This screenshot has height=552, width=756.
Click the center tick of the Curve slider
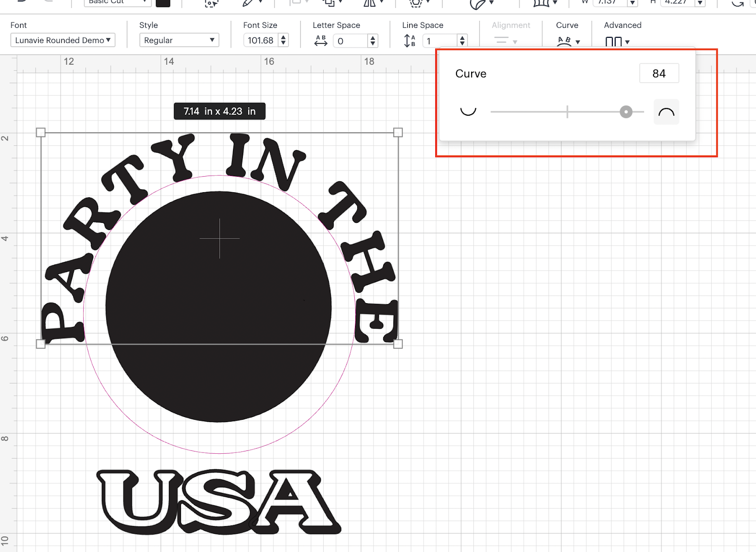coord(567,112)
